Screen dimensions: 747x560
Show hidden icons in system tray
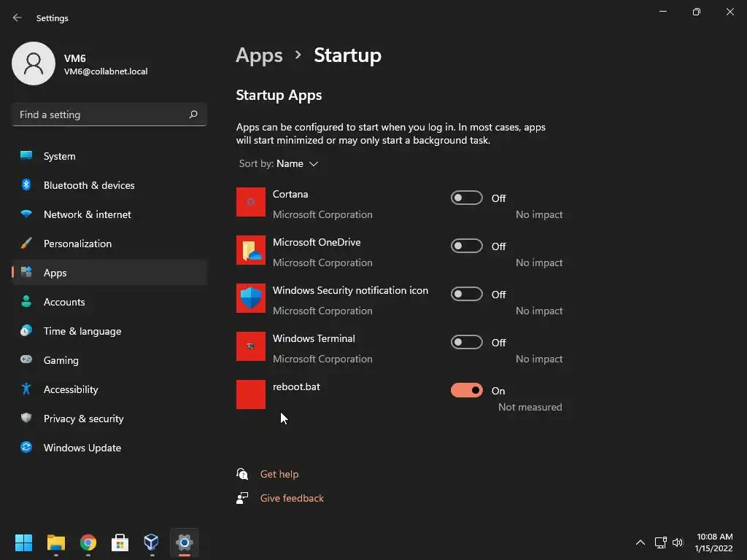coord(640,542)
